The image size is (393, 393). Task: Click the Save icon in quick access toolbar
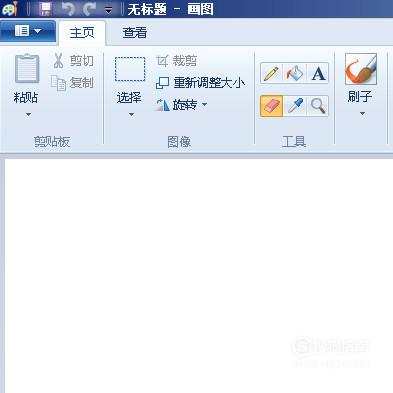[45, 9]
